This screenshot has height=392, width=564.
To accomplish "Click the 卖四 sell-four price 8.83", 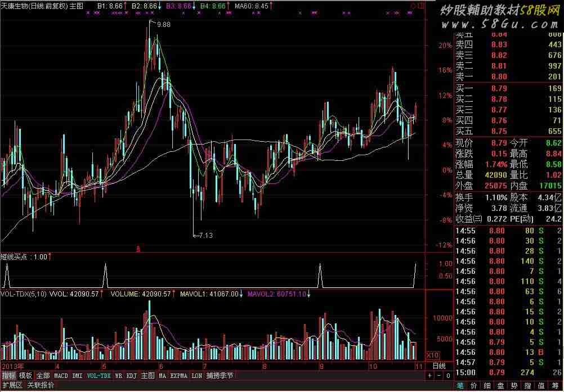I will pyautogui.click(x=499, y=44).
